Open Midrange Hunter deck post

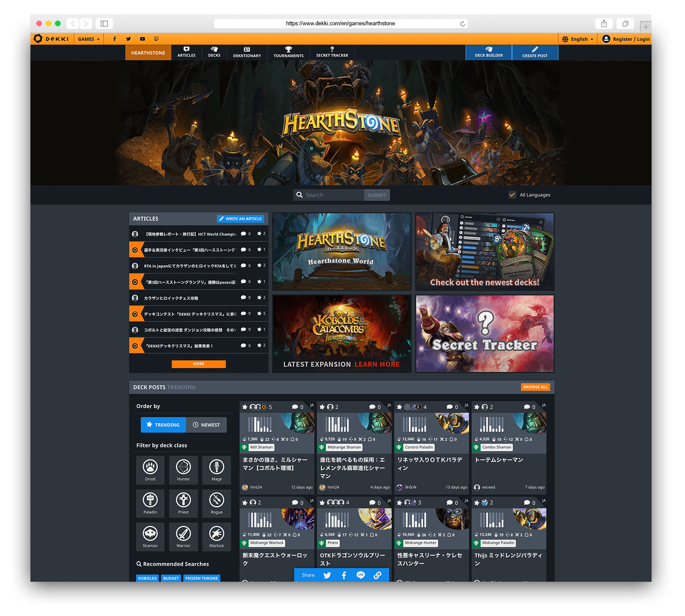tap(432, 539)
